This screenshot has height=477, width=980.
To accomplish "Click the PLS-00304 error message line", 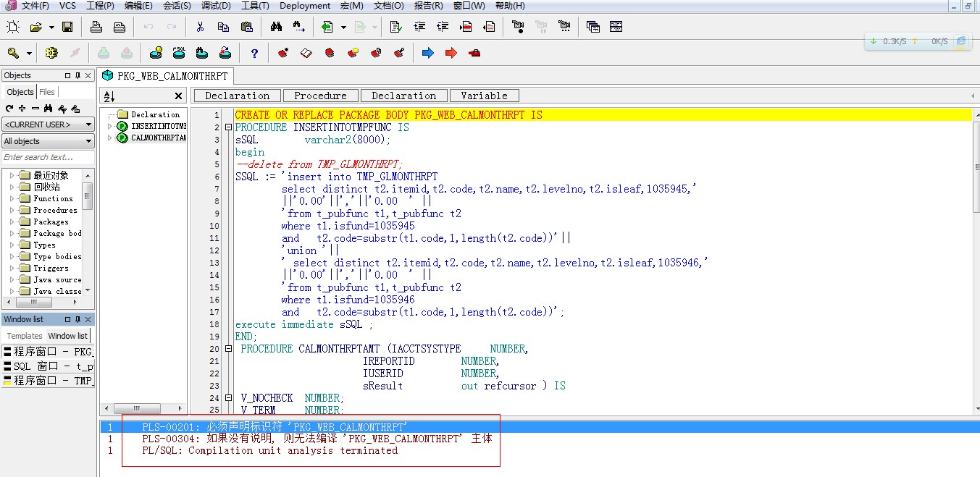I will pyautogui.click(x=317, y=439).
